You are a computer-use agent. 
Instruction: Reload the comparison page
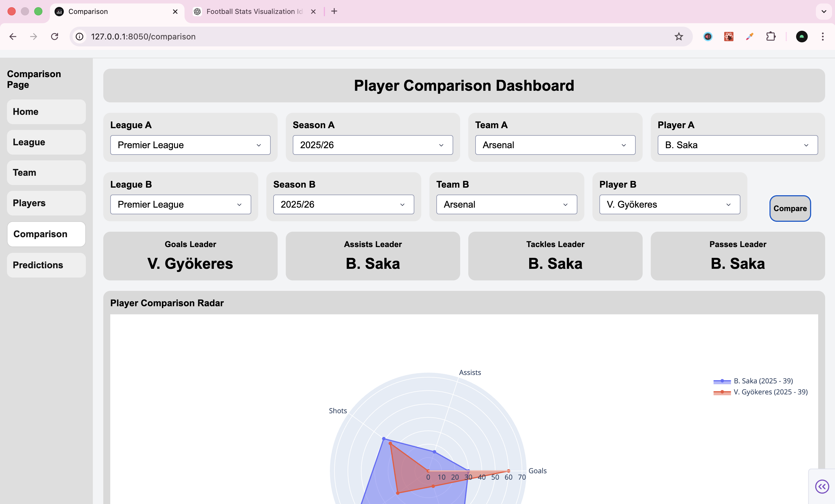pyautogui.click(x=55, y=37)
